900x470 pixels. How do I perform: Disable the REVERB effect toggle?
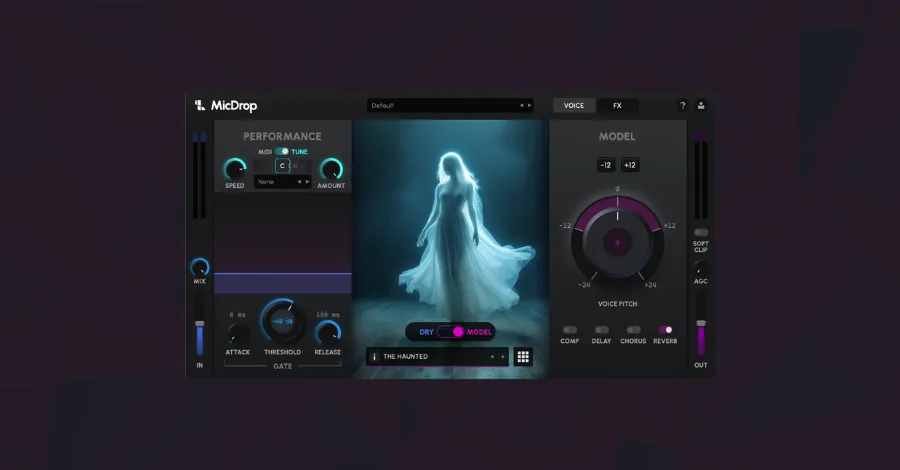click(x=665, y=330)
